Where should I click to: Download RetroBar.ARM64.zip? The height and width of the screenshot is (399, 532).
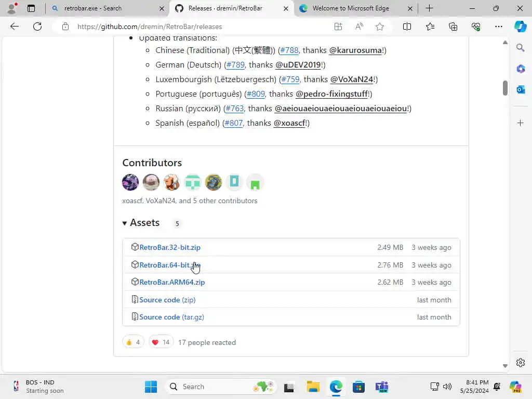pyautogui.click(x=172, y=282)
